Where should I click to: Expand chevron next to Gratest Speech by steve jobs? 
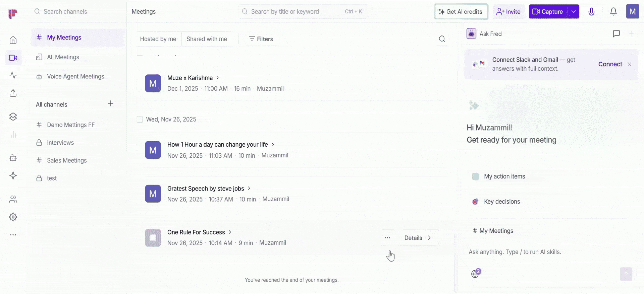pyautogui.click(x=249, y=189)
